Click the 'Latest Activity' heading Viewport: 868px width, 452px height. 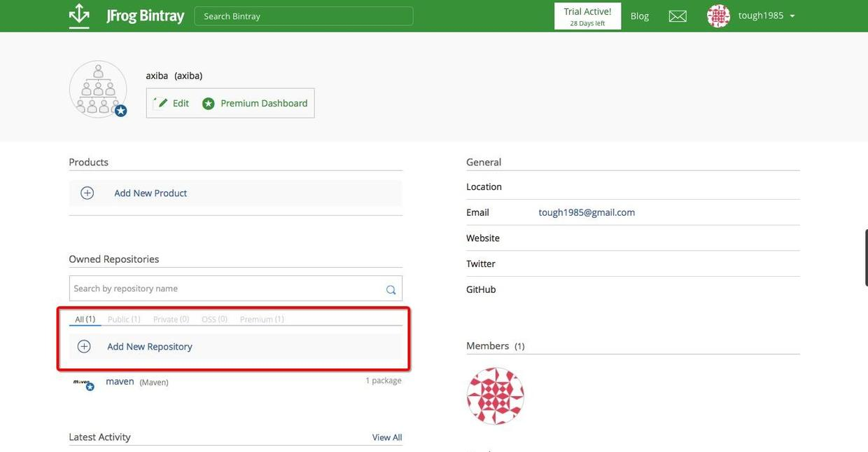click(100, 437)
